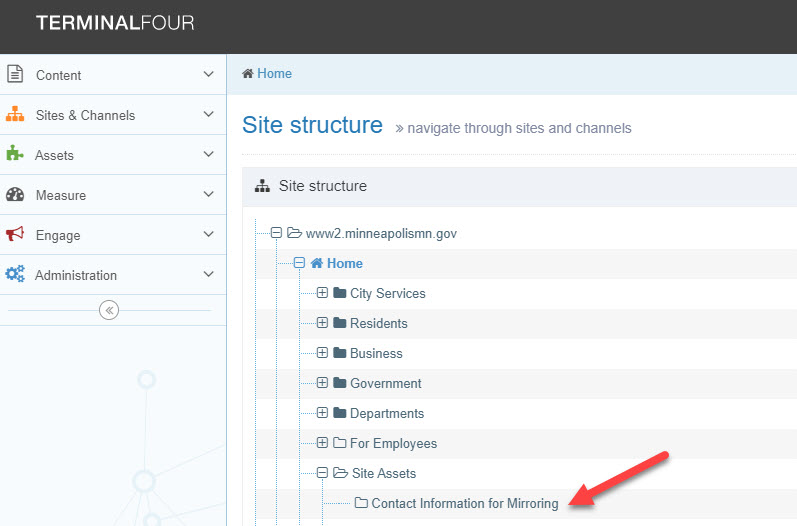Click the Government folder icon

340,383
